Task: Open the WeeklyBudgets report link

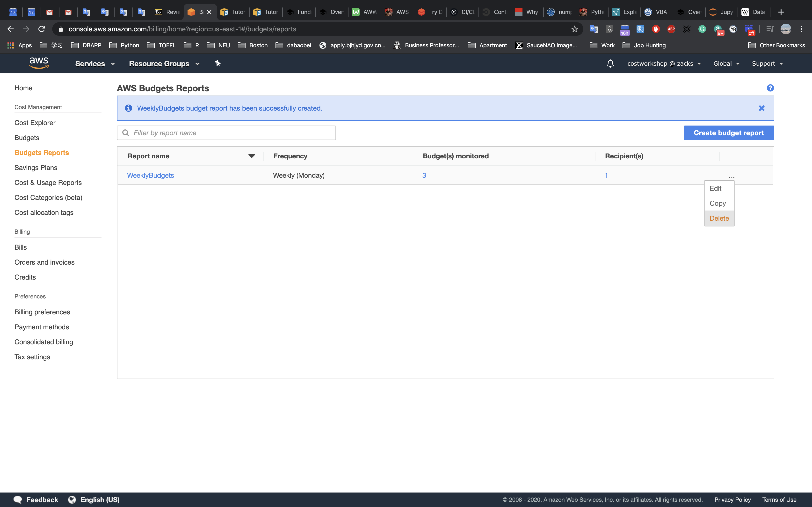Action: 150,175
